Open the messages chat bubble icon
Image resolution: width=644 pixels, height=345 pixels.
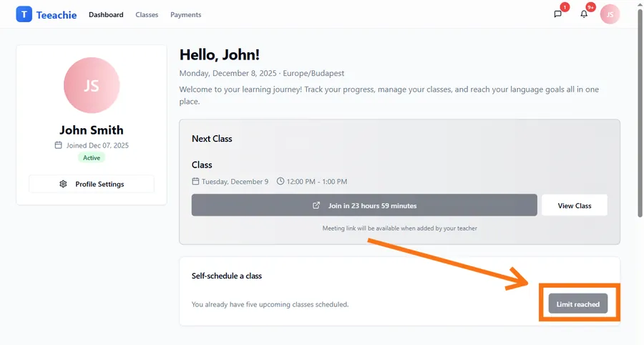click(558, 14)
